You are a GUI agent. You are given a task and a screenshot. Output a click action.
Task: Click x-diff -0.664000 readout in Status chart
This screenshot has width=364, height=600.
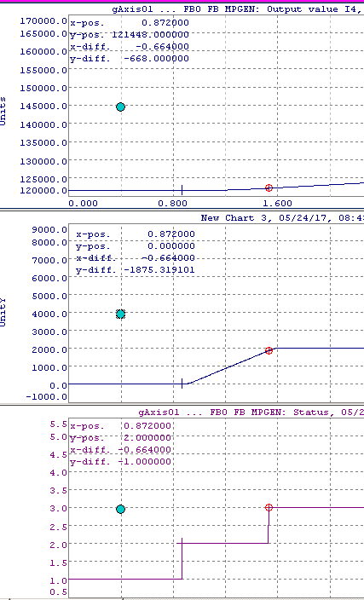(x=120, y=450)
